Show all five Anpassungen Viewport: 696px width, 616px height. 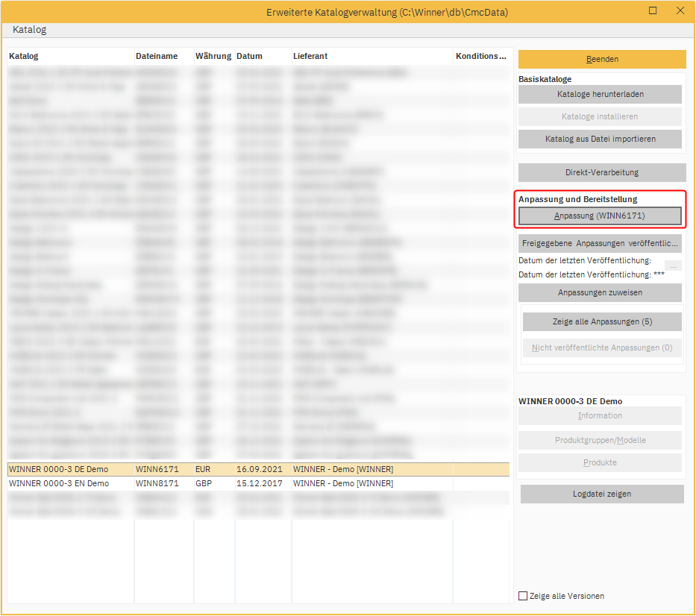coord(602,322)
